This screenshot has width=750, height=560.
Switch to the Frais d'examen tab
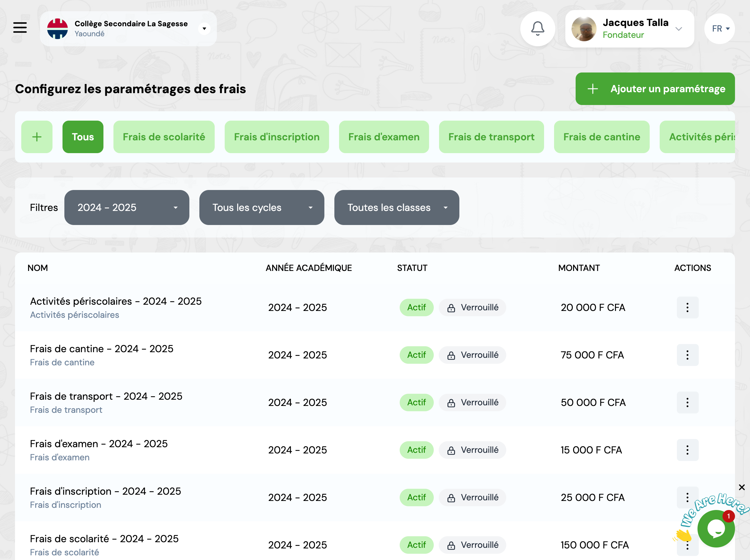coord(384,137)
